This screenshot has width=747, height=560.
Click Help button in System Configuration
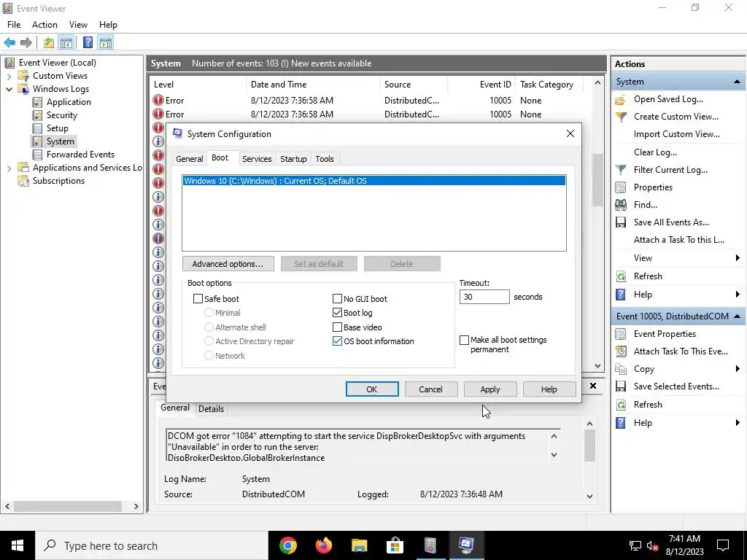549,389
